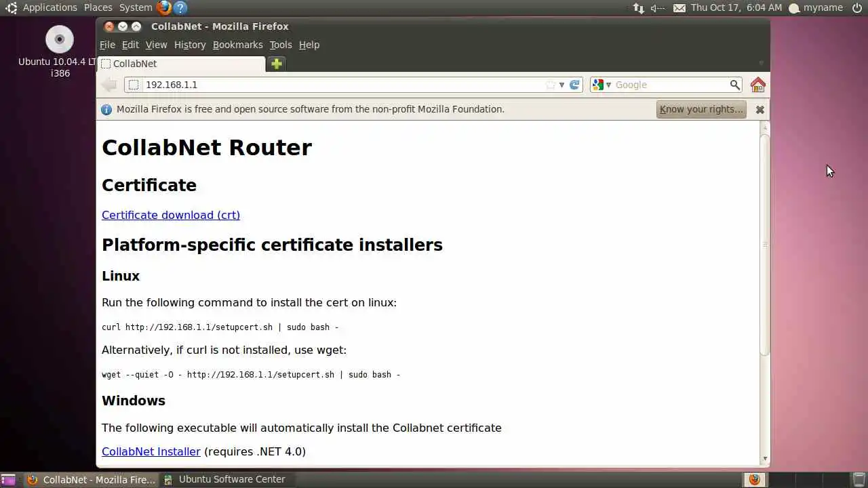Click the Ubuntu logo in top panel
868x488 pixels.
pos(11,8)
